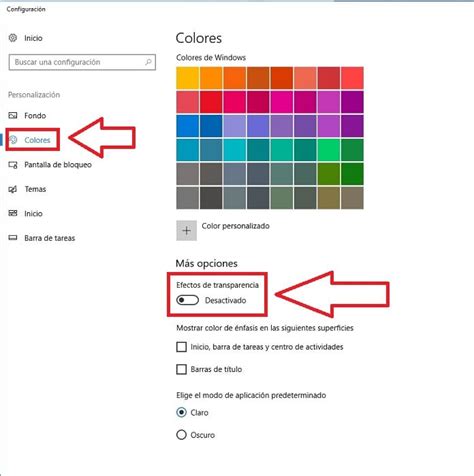The width and height of the screenshot is (474, 476).
Task: Check Inicio, barra de tareas y centro de actividades
Action: click(x=181, y=347)
